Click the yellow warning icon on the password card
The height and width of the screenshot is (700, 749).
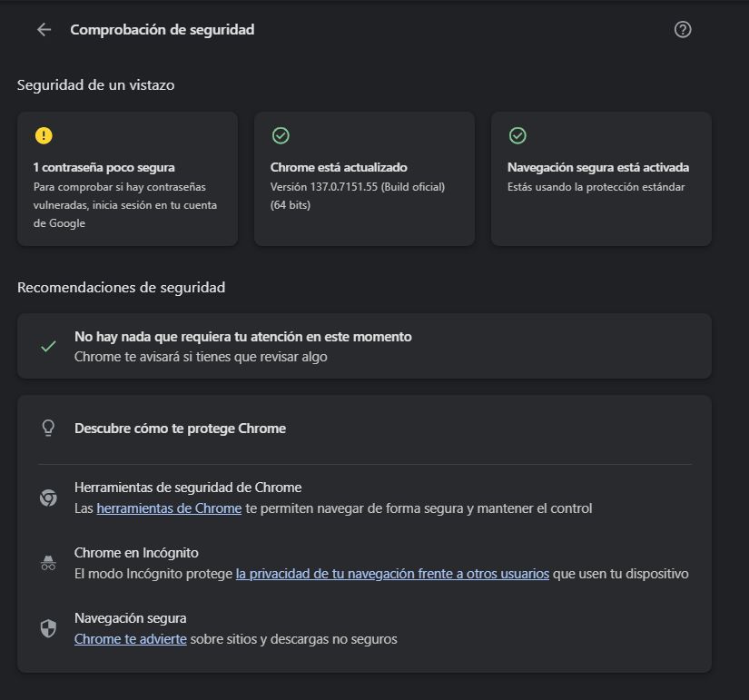(43, 134)
